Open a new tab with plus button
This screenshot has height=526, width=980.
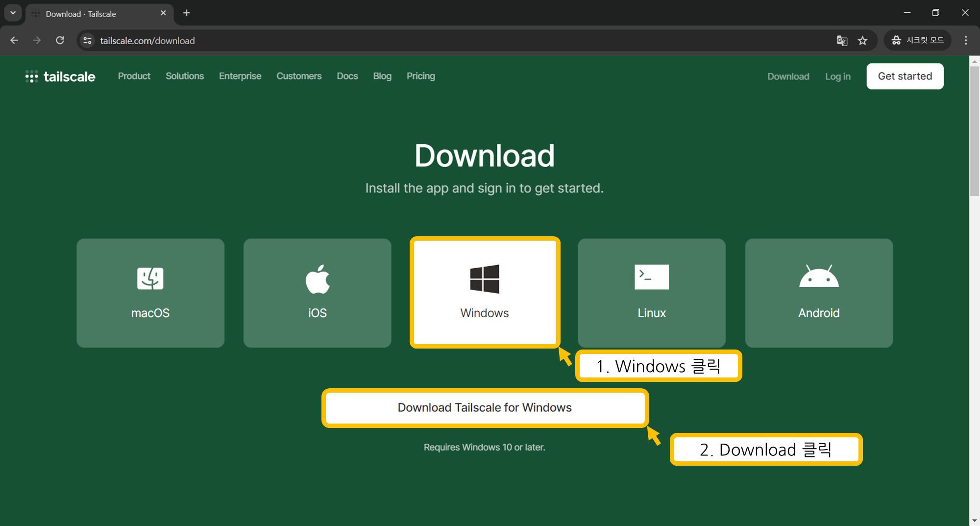pyautogui.click(x=186, y=13)
